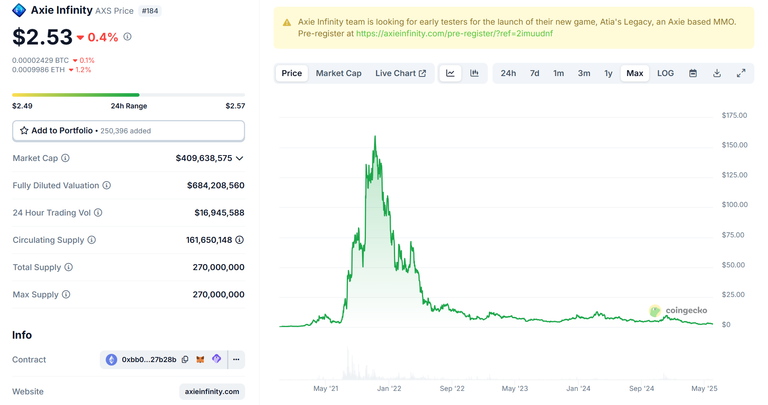Screen dimensions: 768x405
Task: Open the Fully Diluted Valuation info icon
Action: (106, 186)
